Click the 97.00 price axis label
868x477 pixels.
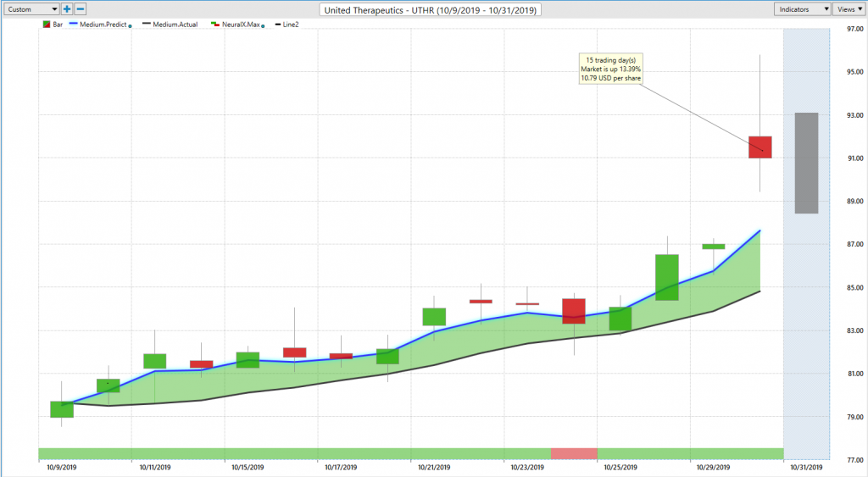click(855, 30)
